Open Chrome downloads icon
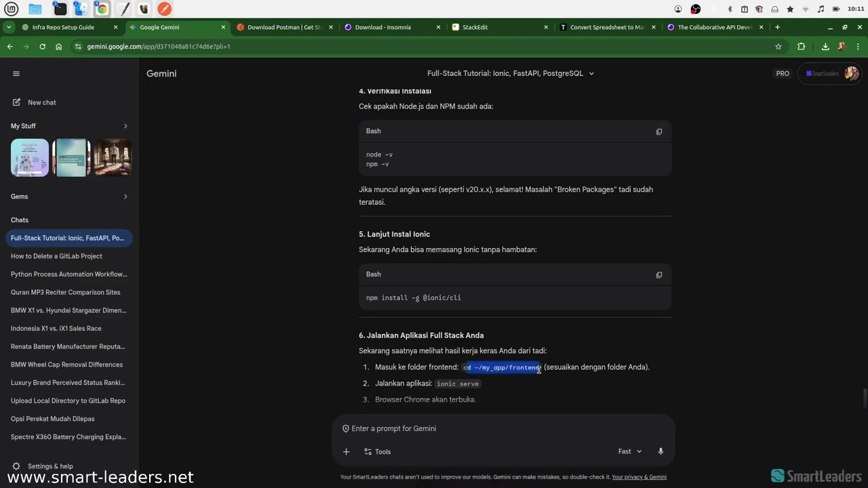 coord(825,46)
